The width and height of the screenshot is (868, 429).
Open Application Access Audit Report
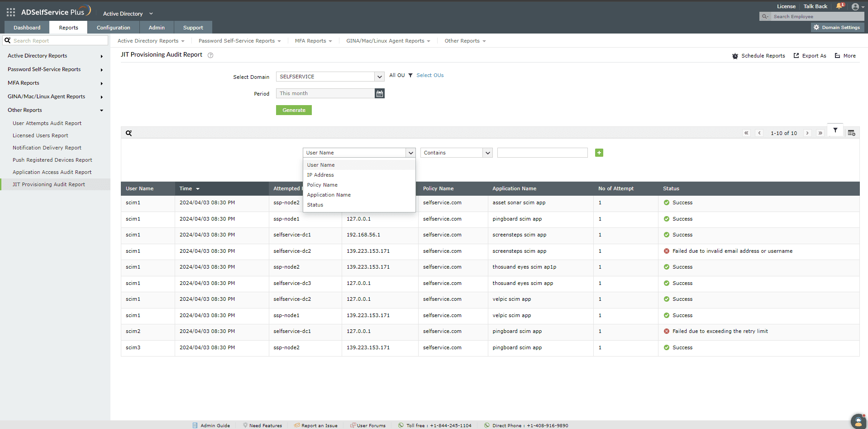(52, 172)
